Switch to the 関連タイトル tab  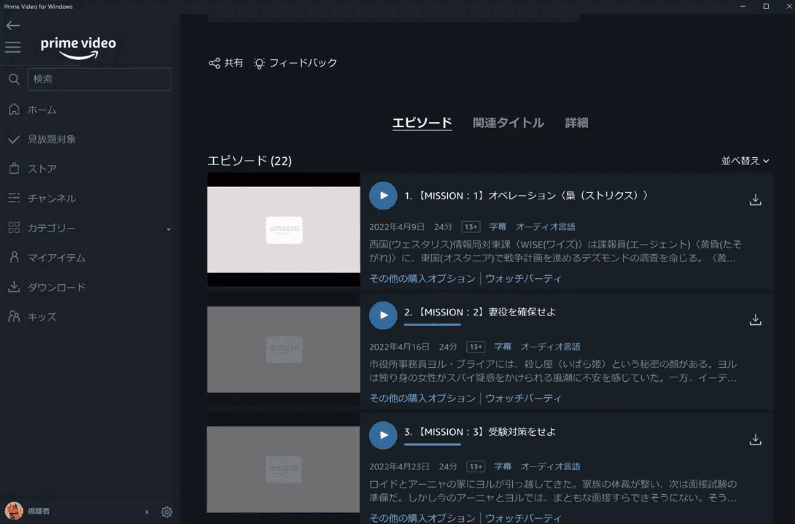coord(508,123)
